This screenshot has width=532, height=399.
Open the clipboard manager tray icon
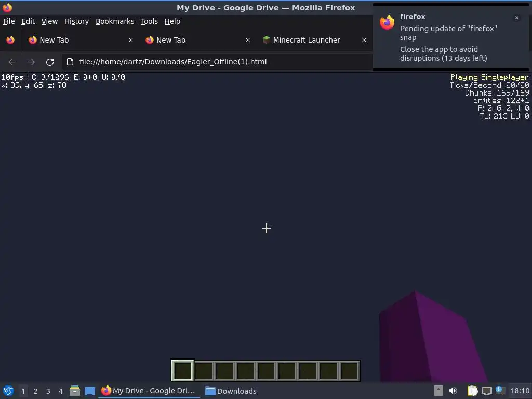pyautogui.click(x=472, y=391)
